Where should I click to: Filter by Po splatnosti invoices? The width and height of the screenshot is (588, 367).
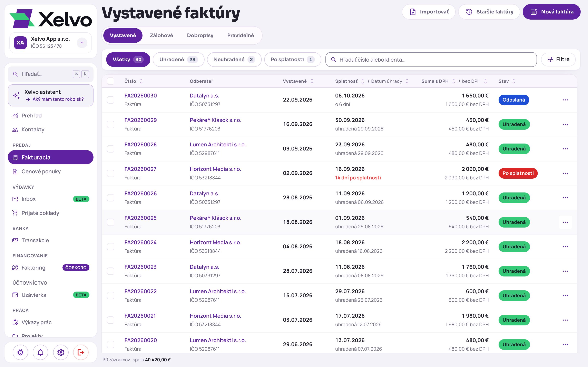pos(293,60)
